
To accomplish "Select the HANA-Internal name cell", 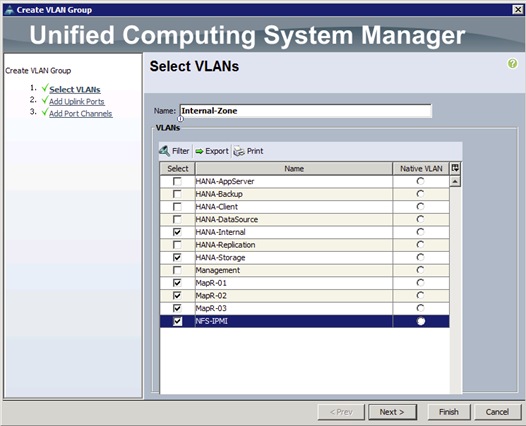I will click(x=294, y=232).
